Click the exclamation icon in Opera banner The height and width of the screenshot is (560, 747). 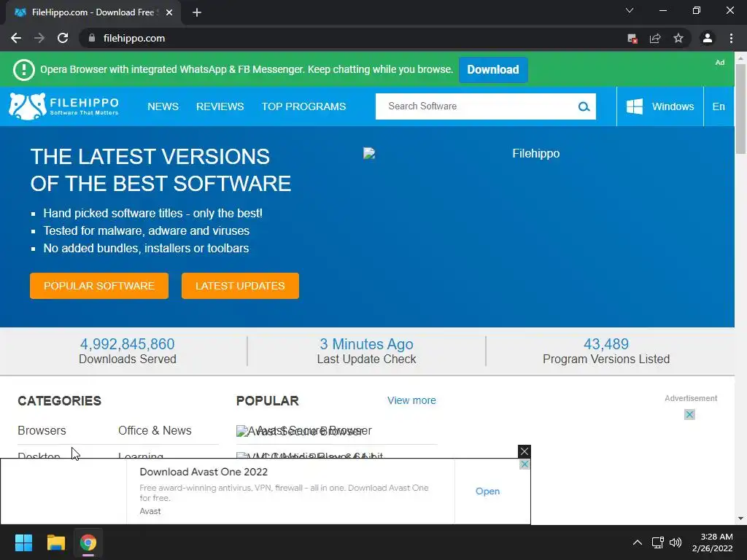point(24,70)
